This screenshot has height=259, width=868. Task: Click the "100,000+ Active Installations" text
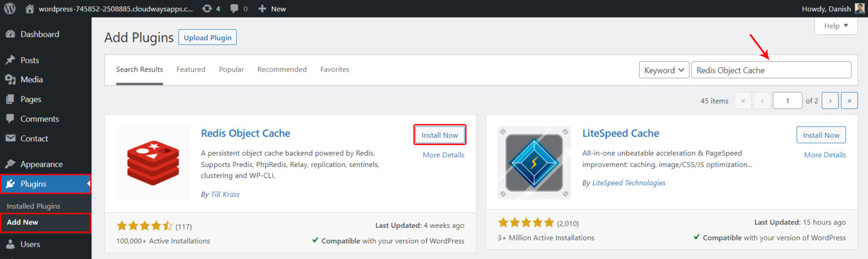163,241
